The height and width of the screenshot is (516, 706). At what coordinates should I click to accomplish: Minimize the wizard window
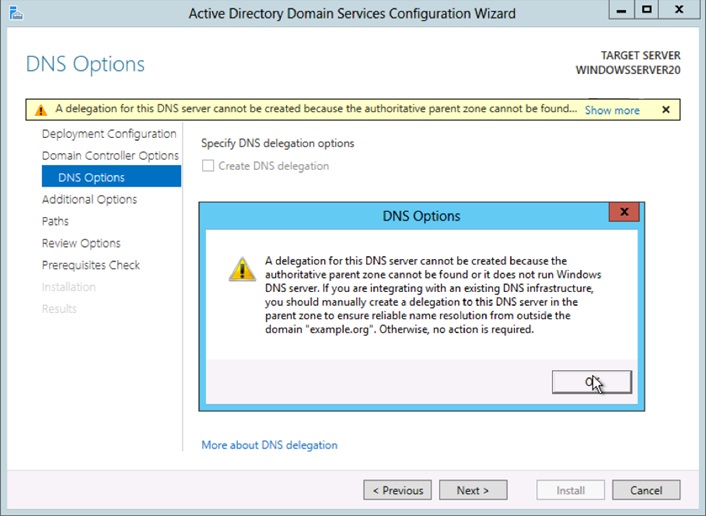[x=621, y=9]
